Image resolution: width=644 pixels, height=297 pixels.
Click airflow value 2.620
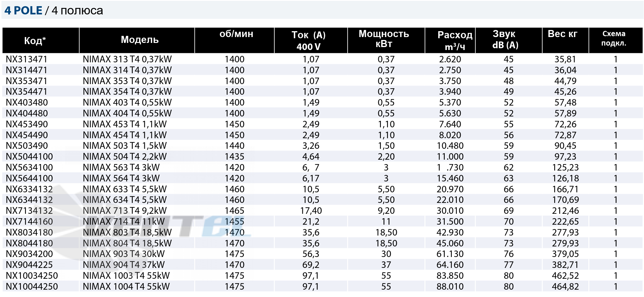450,59
